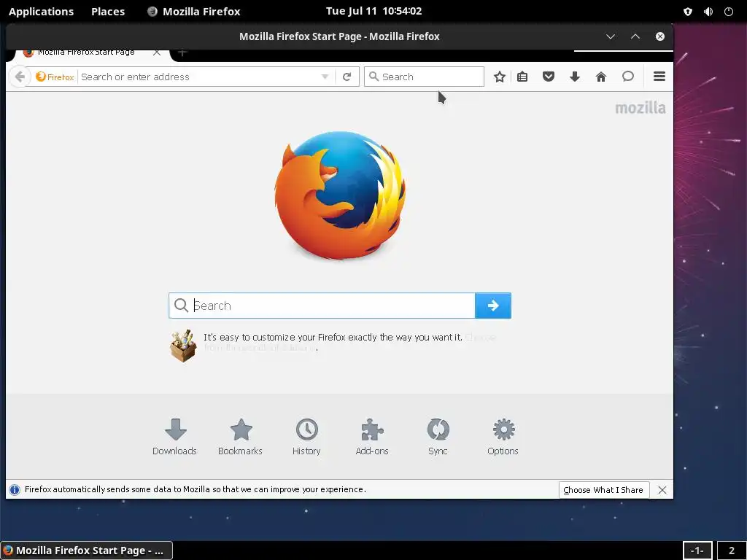Close the Mozilla Firefox Start Page tab
747x560 pixels.
pos(156,52)
